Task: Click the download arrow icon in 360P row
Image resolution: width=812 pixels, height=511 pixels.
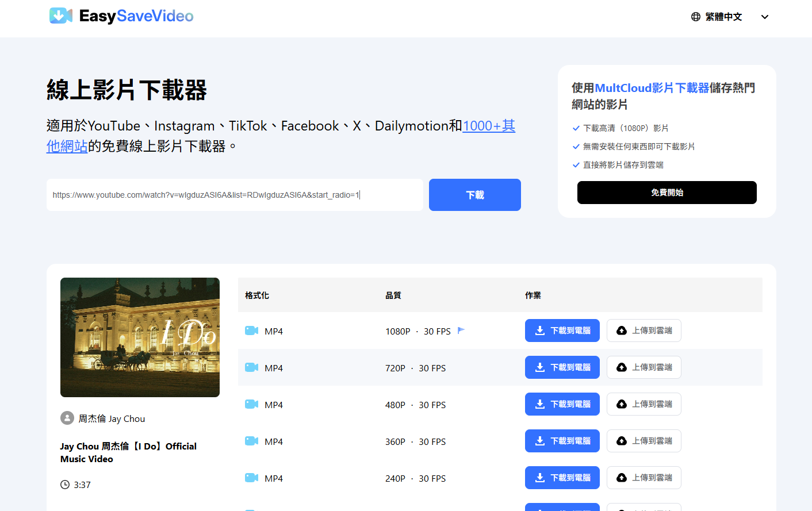Action: (540, 441)
